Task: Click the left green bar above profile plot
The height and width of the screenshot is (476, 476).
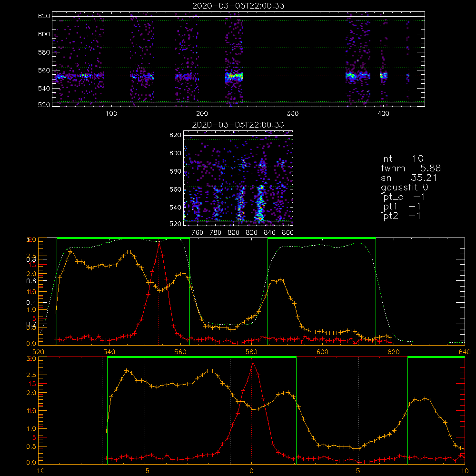Action: click(x=123, y=238)
